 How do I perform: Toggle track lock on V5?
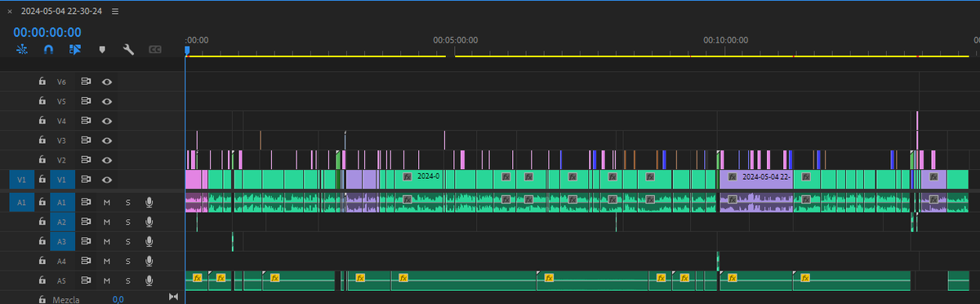click(x=42, y=101)
